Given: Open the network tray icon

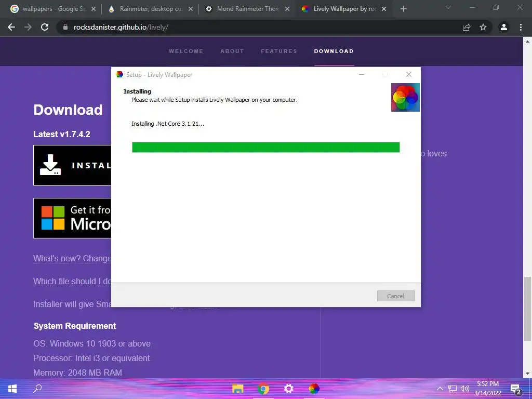Looking at the screenshot, I should pyautogui.click(x=453, y=389).
